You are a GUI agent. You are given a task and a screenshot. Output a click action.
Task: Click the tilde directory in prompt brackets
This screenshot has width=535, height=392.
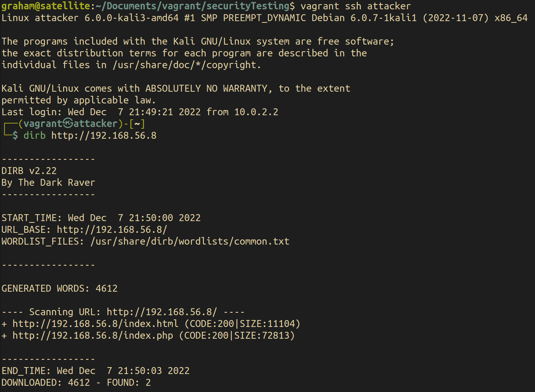(x=137, y=124)
